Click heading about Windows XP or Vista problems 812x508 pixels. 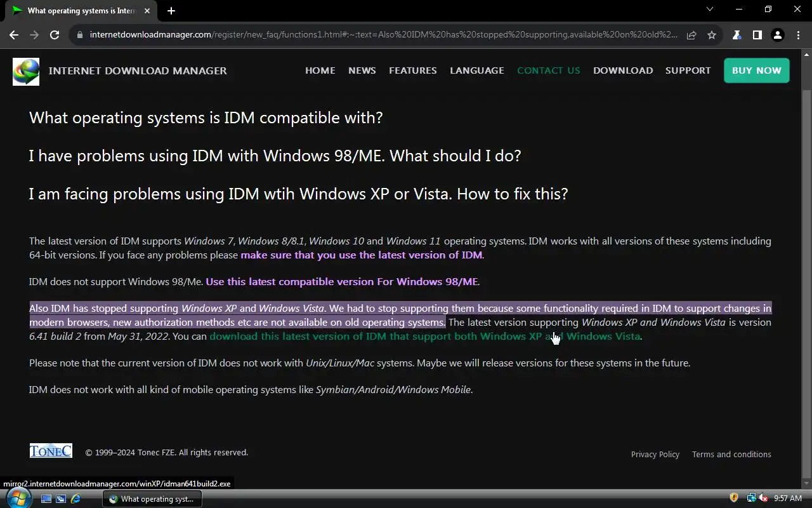click(298, 194)
